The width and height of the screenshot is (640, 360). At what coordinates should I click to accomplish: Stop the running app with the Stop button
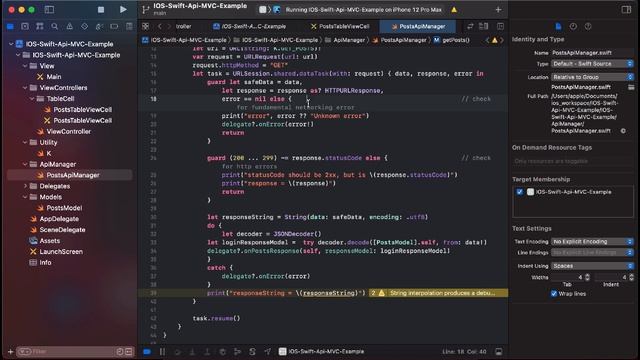[101, 9]
